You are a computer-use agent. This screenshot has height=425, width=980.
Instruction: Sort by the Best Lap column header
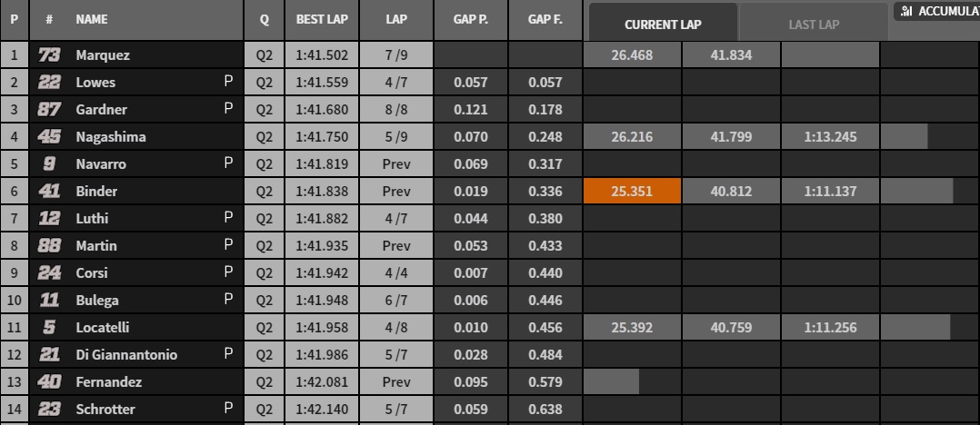[x=322, y=19]
